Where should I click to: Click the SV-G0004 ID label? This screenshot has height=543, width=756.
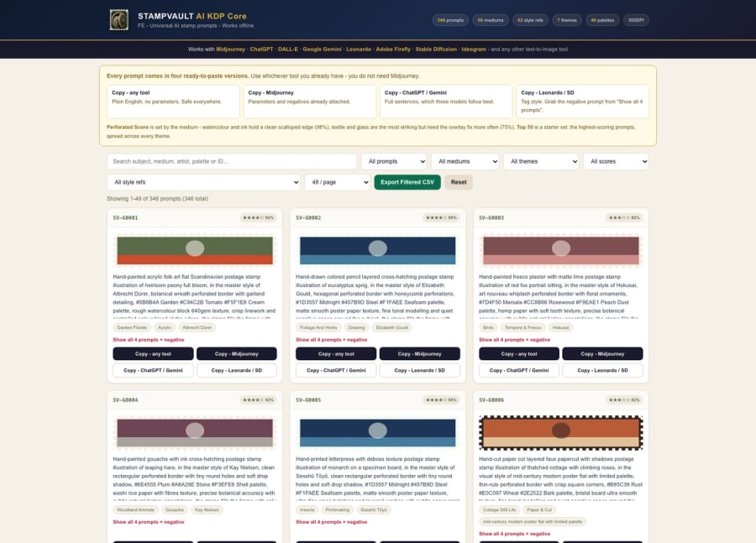[125, 399]
